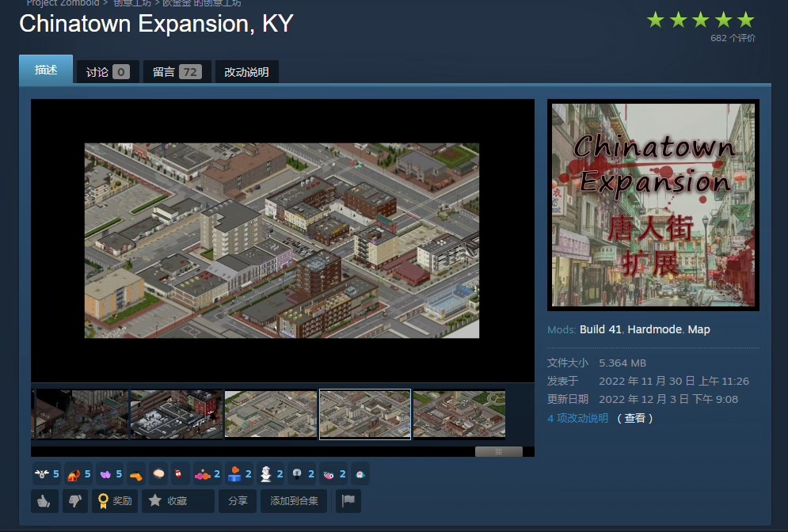Click the Chinatown Expansion cover image
Screen dimensions: 788x532
coord(653,205)
